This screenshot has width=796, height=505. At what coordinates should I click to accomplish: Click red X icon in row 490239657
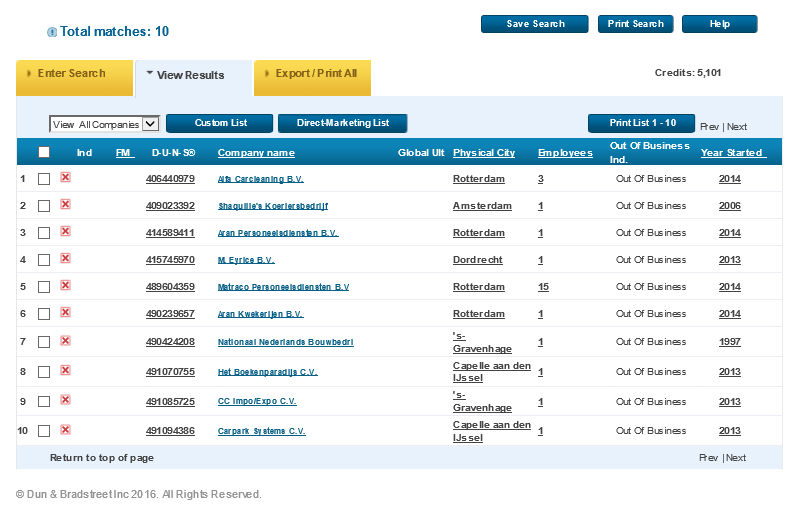pyautogui.click(x=65, y=312)
